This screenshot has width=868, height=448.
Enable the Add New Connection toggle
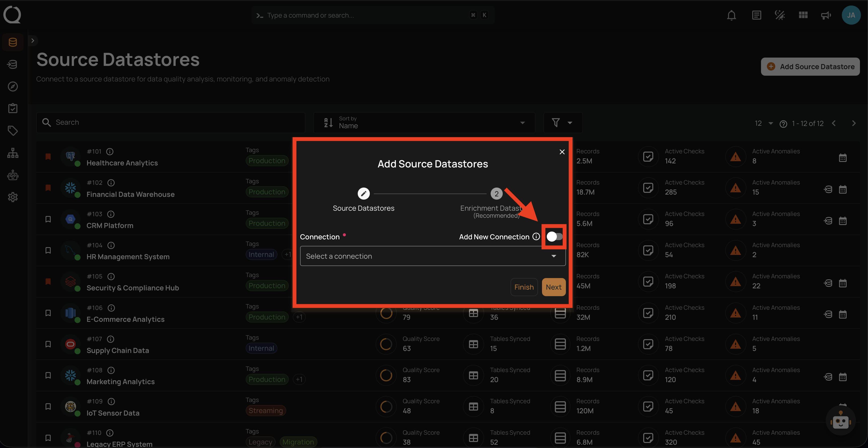(554, 237)
